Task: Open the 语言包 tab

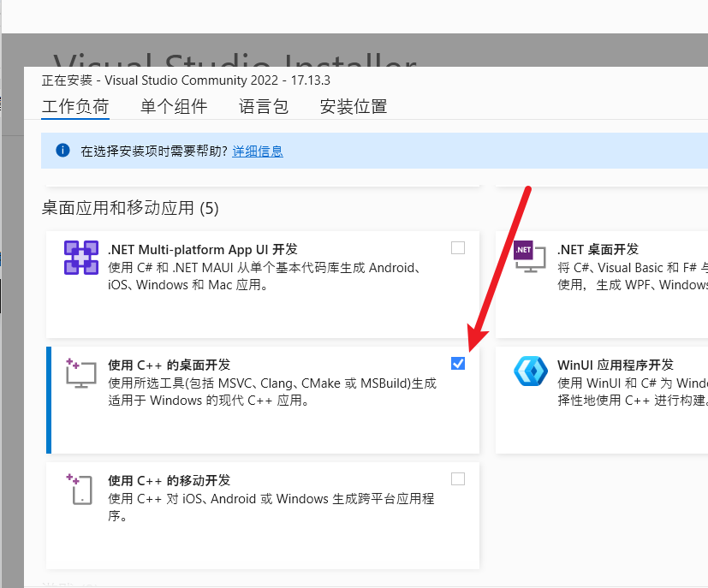Action: coord(264,107)
